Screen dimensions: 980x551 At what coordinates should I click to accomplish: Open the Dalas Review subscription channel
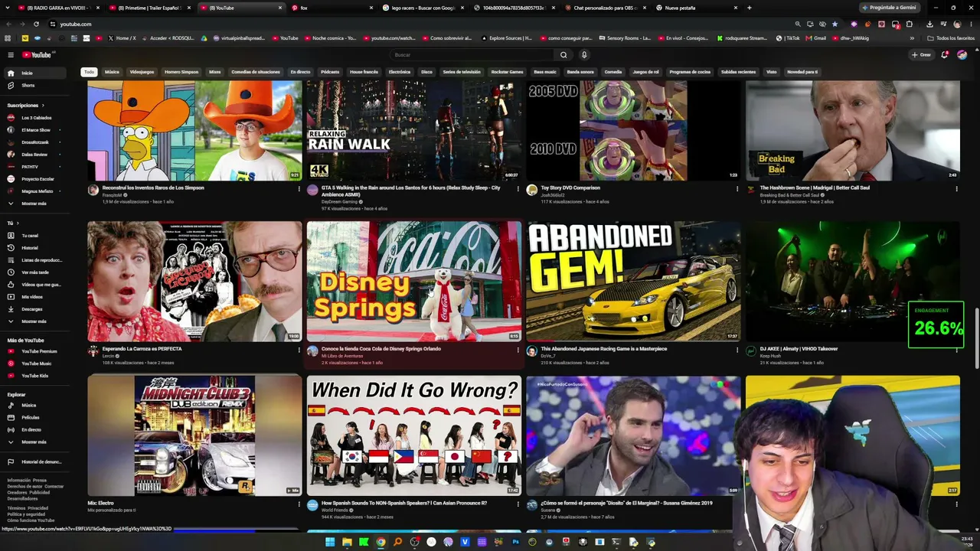pos(34,155)
